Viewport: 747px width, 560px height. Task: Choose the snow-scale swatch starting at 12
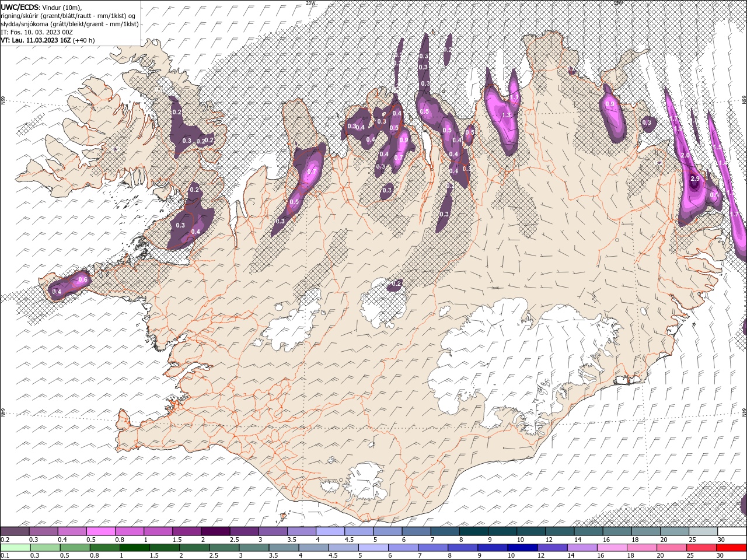tap(558, 531)
